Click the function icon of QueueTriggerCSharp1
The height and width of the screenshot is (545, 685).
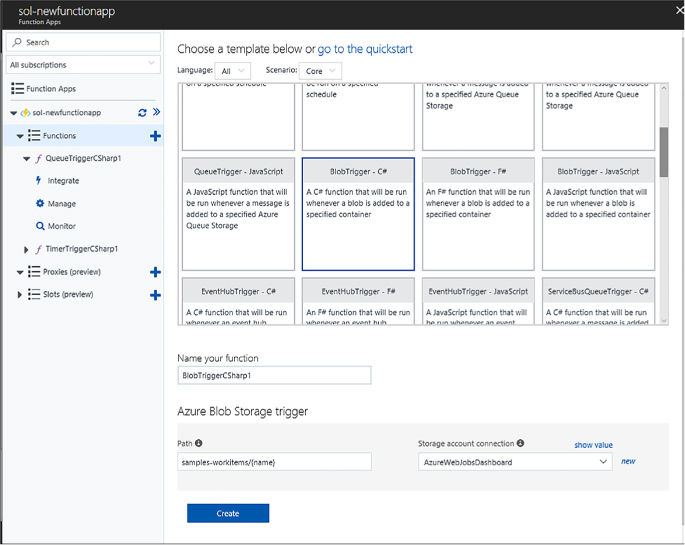(x=39, y=158)
